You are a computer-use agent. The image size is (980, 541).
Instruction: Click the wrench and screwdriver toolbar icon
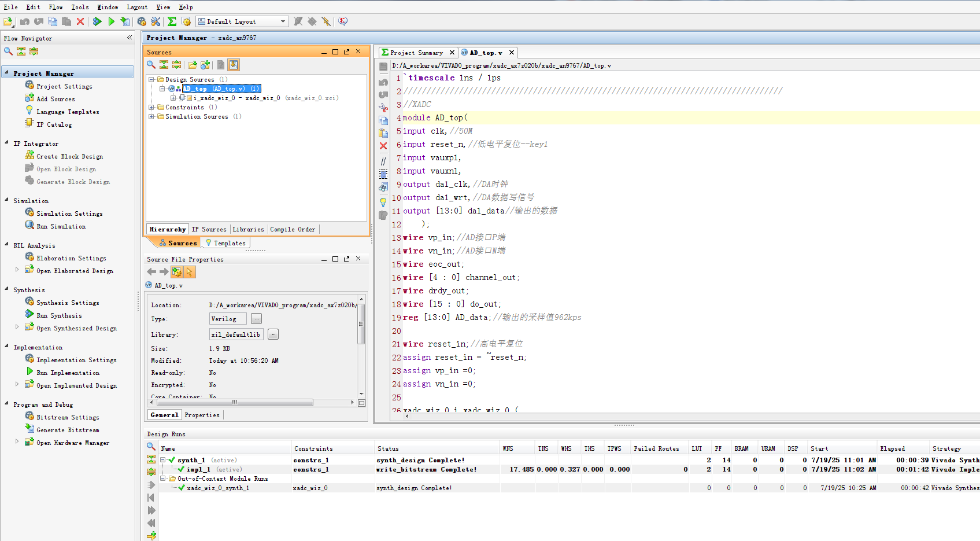coord(156,21)
